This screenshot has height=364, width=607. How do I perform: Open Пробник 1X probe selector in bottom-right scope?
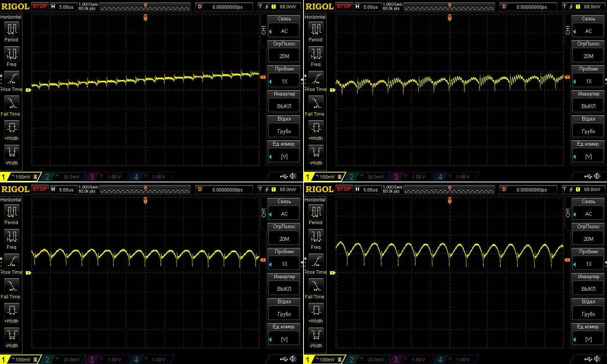tap(588, 264)
